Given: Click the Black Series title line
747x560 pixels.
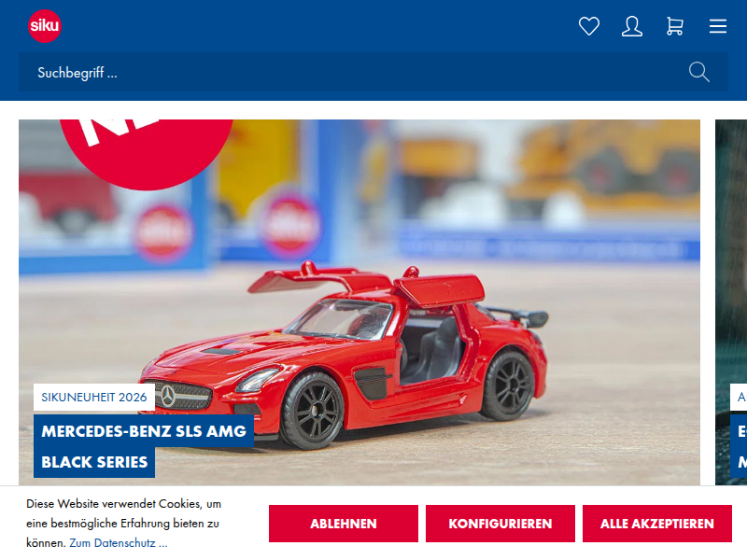Looking at the screenshot, I should tap(94, 462).
